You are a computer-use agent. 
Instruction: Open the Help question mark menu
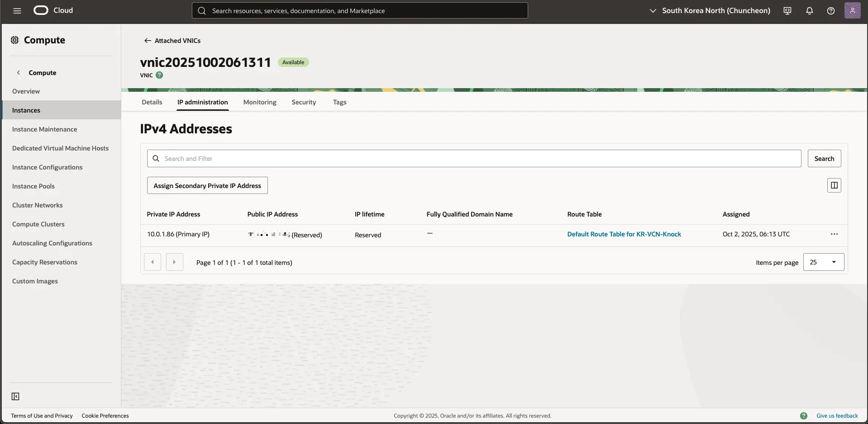(830, 10)
